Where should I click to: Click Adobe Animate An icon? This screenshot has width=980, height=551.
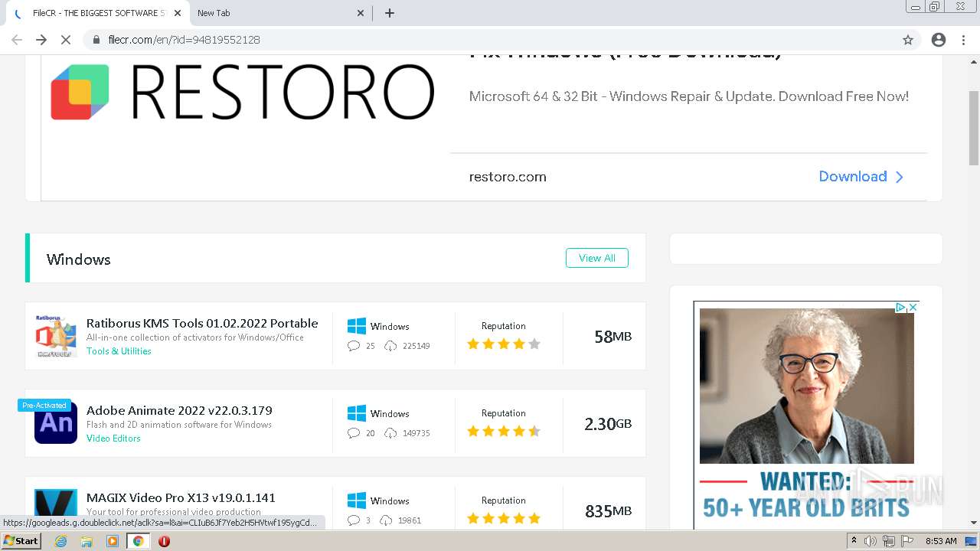[x=56, y=423]
